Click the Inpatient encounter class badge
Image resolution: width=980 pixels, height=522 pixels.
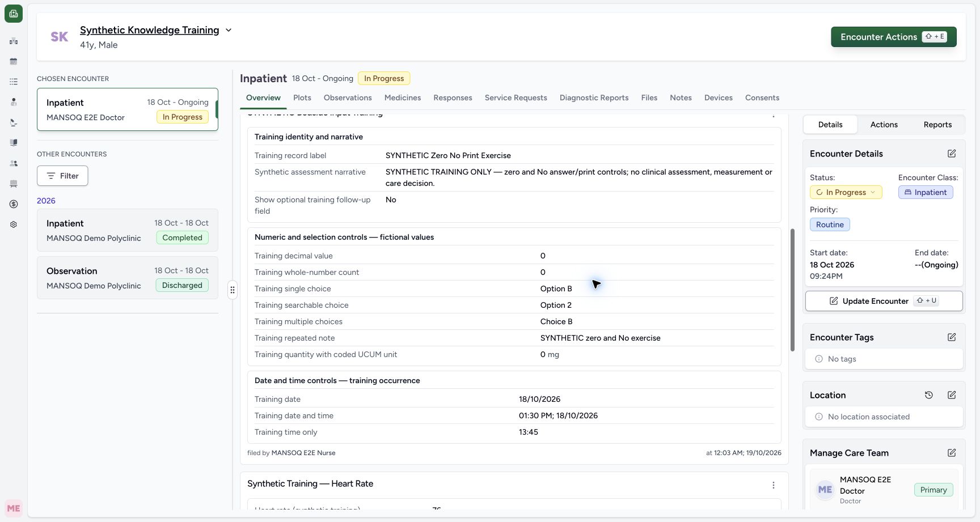(x=926, y=192)
